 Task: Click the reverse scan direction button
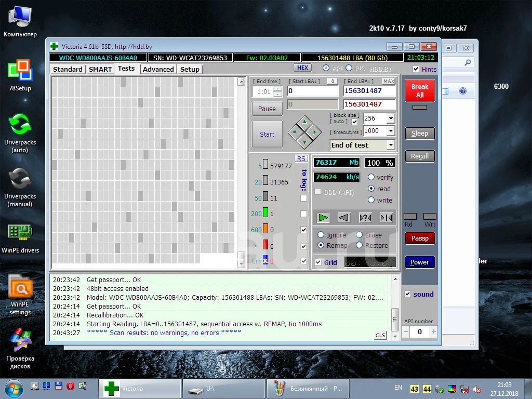344,218
